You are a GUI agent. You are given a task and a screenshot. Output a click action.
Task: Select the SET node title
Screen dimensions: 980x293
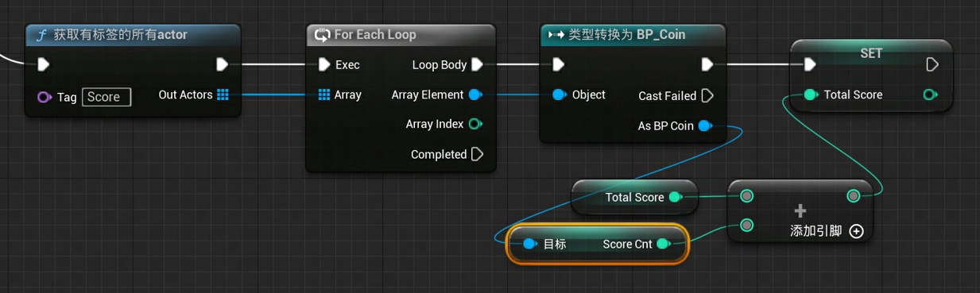pos(872,52)
